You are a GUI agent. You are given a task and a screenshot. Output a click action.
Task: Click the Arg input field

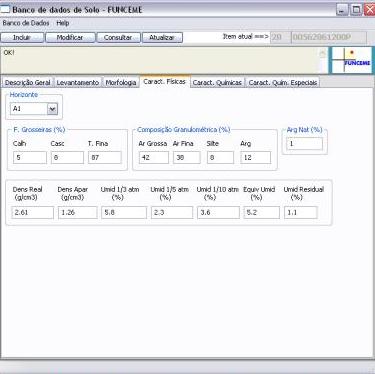point(256,157)
